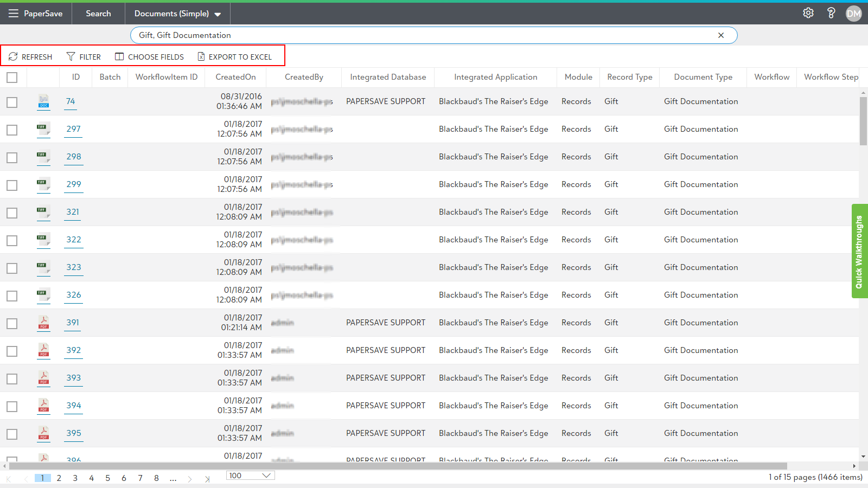Check the box for document 298
The image size is (868, 488).
12,157
